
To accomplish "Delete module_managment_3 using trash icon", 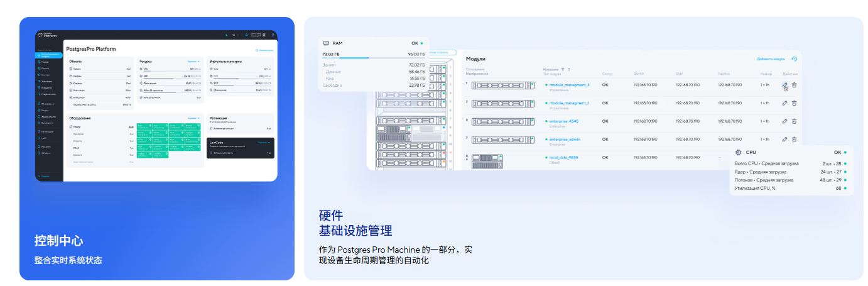I will point(794,85).
